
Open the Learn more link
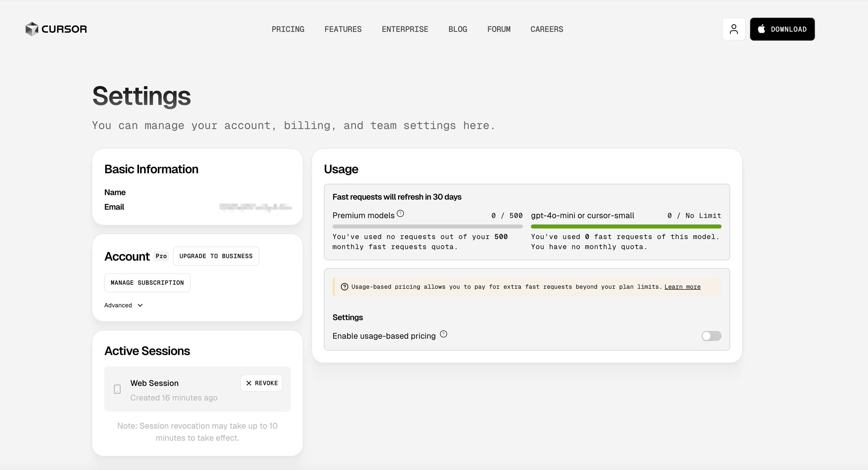pos(682,287)
